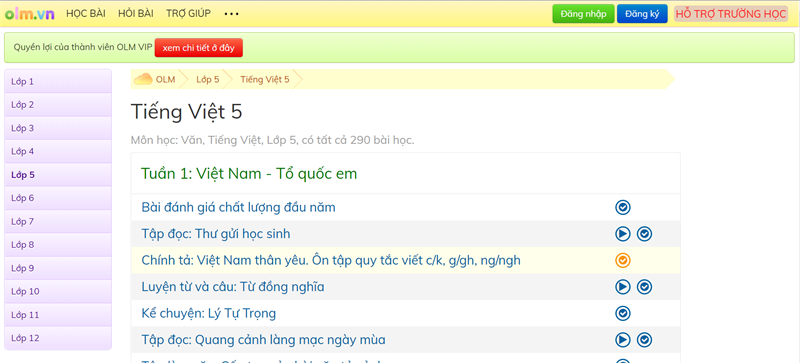This screenshot has width=800, height=363.
Task: Open lesson Kể chuyện: Lý Tự Trọng
Action: 209,313
